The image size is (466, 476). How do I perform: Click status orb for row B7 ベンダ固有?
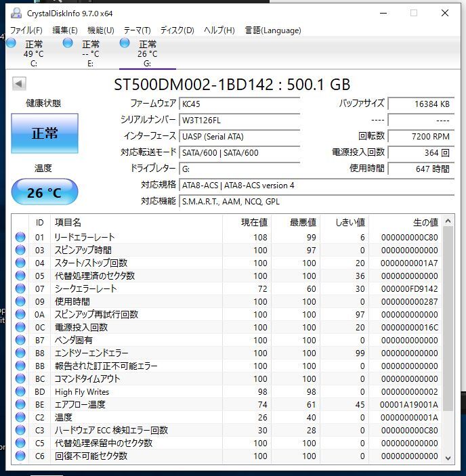click(x=20, y=340)
